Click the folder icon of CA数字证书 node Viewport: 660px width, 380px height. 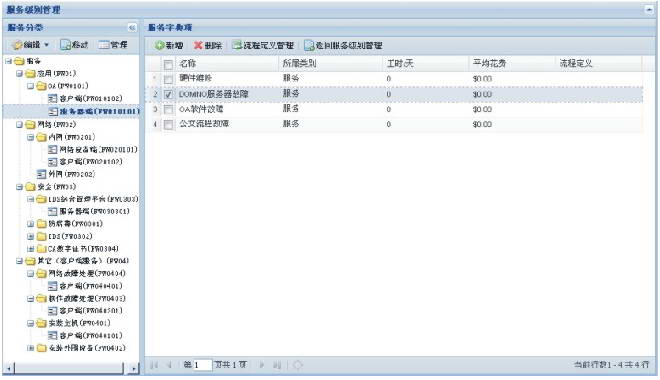41,249
